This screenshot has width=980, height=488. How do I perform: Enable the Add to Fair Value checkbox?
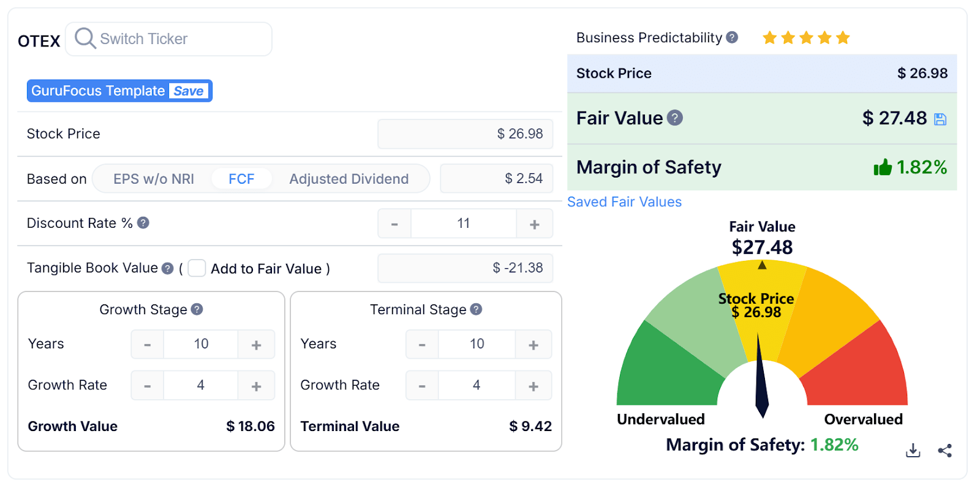coord(197,268)
